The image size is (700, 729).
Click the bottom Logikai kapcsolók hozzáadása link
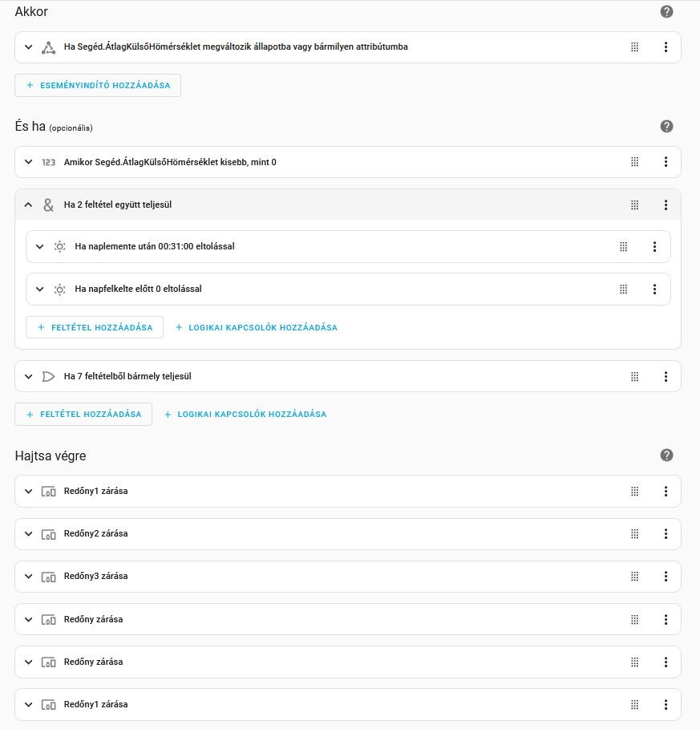coord(245,415)
